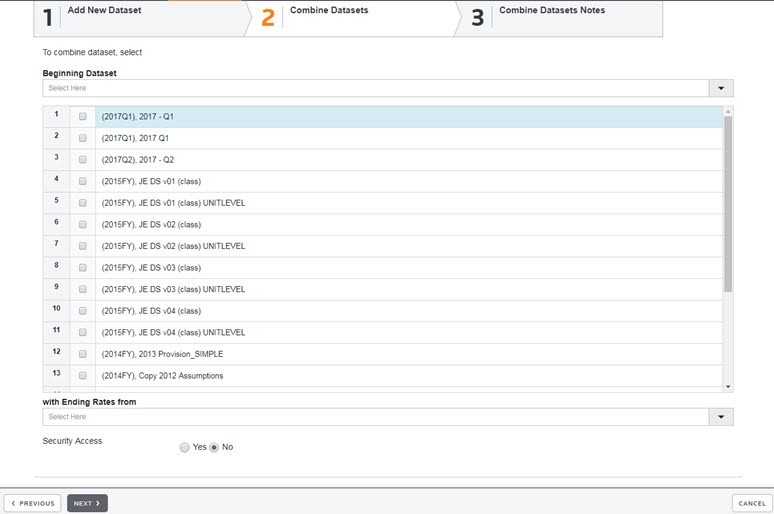This screenshot has width=774, height=514.
Task: Go to step 1 Add New Dataset
Action: (104, 12)
